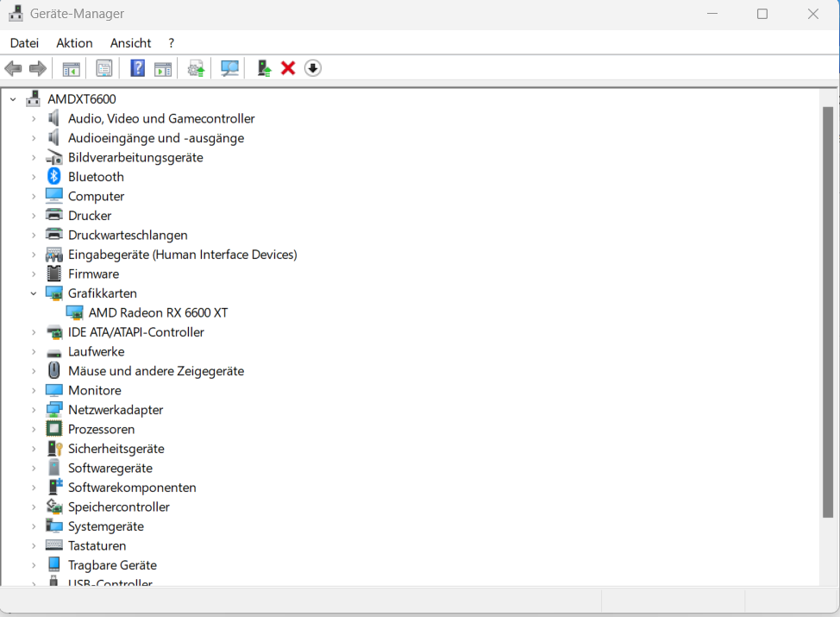Toggle the action pane toolbar icon
840x617 pixels.
163,69
